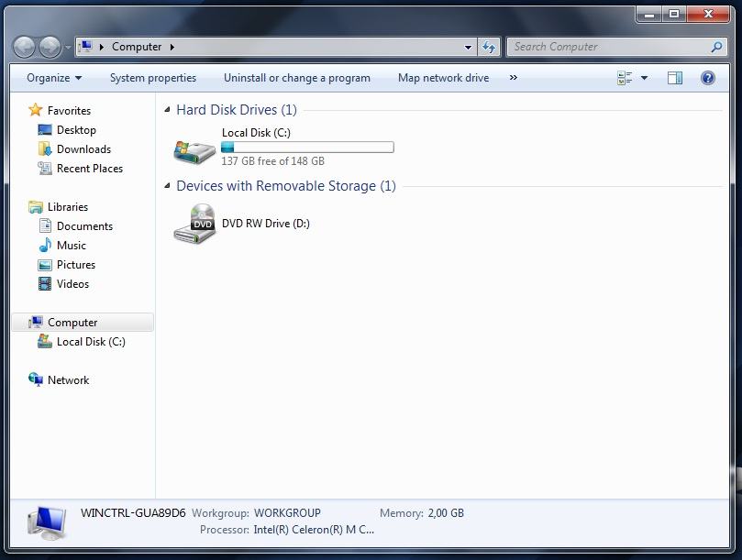The image size is (742, 560).
Task: Refresh the Computer view
Action: coord(489,47)
